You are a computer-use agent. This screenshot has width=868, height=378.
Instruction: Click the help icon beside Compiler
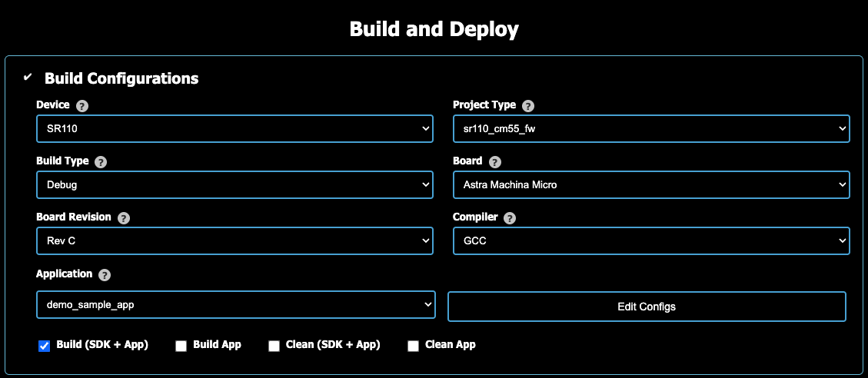point(509,218)
